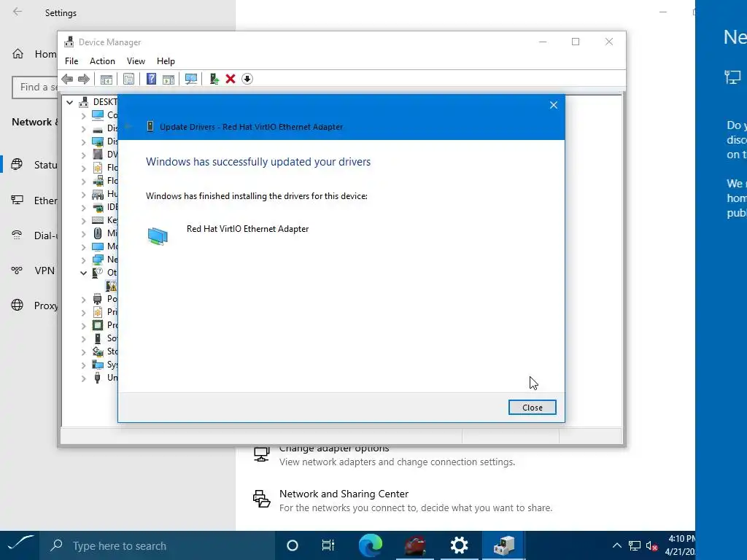Expand the 'Sto' Storage controllers tree category

(83, 352)
